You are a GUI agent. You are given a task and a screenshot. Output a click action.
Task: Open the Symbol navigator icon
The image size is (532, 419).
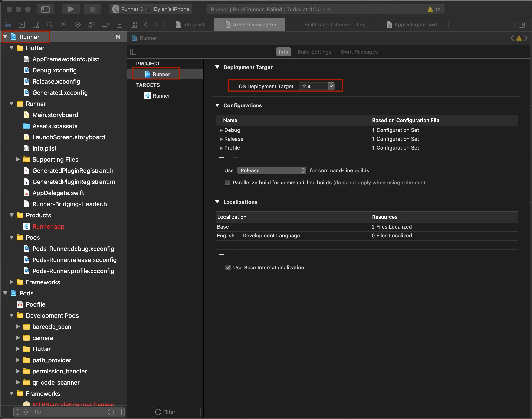(x=36, y=25)
